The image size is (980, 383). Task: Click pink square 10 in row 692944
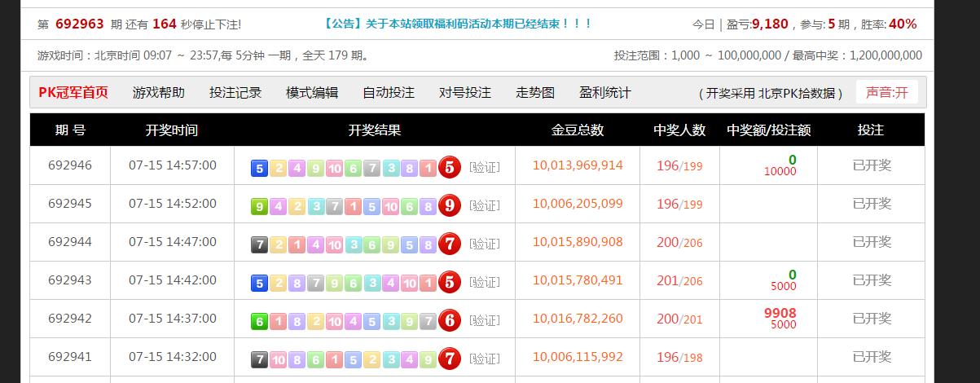tap(334, 244)
